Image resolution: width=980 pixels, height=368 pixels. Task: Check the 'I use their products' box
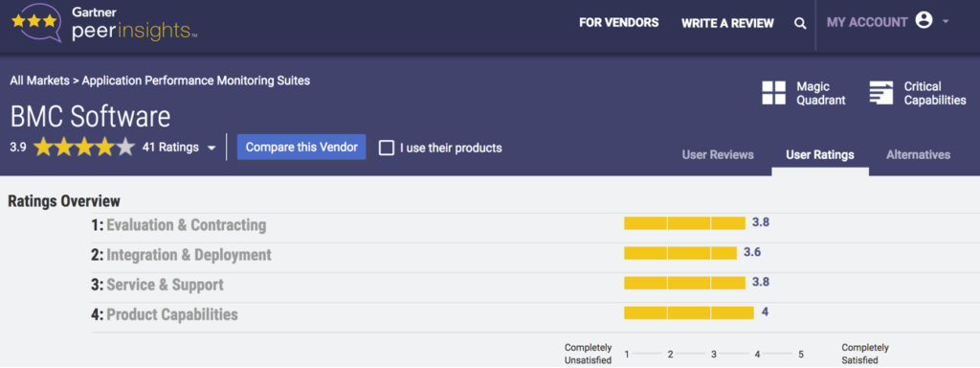387,149
